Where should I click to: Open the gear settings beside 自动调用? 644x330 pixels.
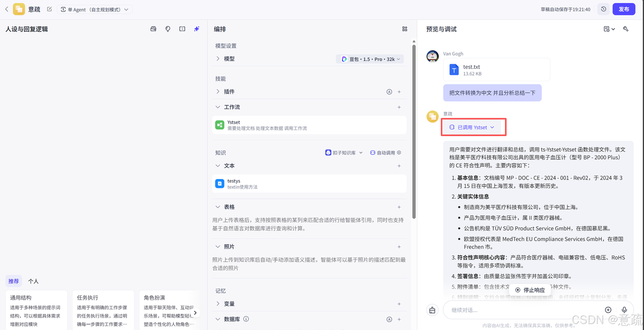[x=399, y=153]
